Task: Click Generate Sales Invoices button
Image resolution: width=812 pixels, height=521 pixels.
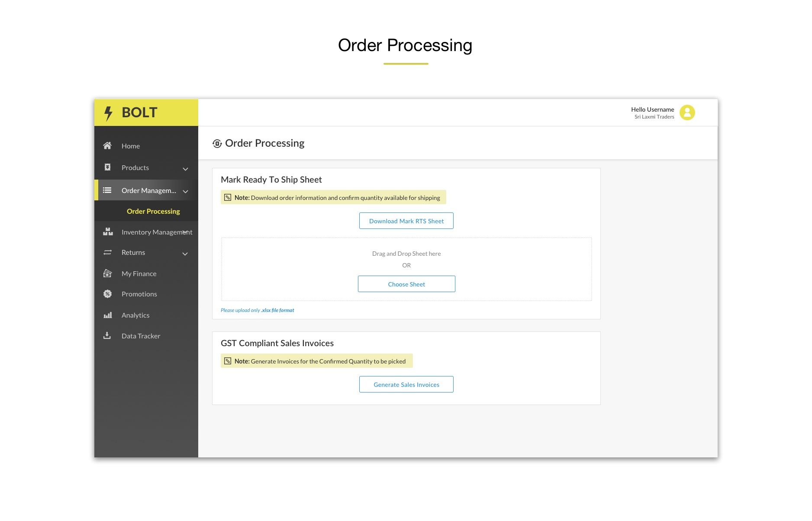Action: coord(406,384)
